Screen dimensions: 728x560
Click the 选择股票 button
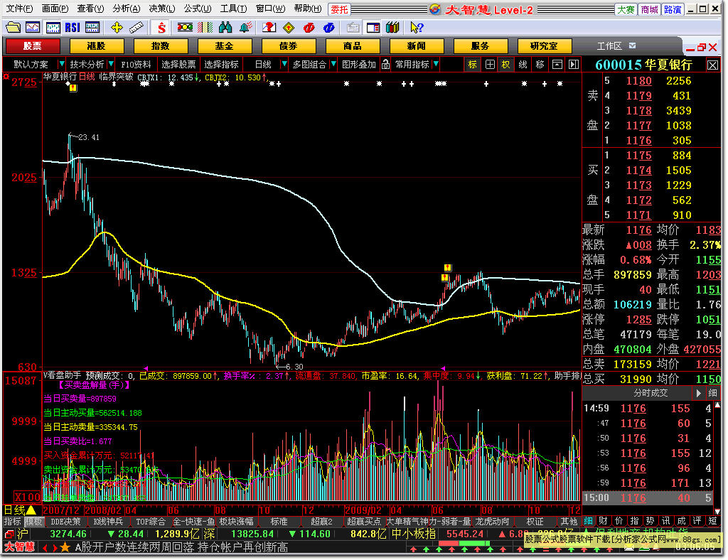[178, 65]
